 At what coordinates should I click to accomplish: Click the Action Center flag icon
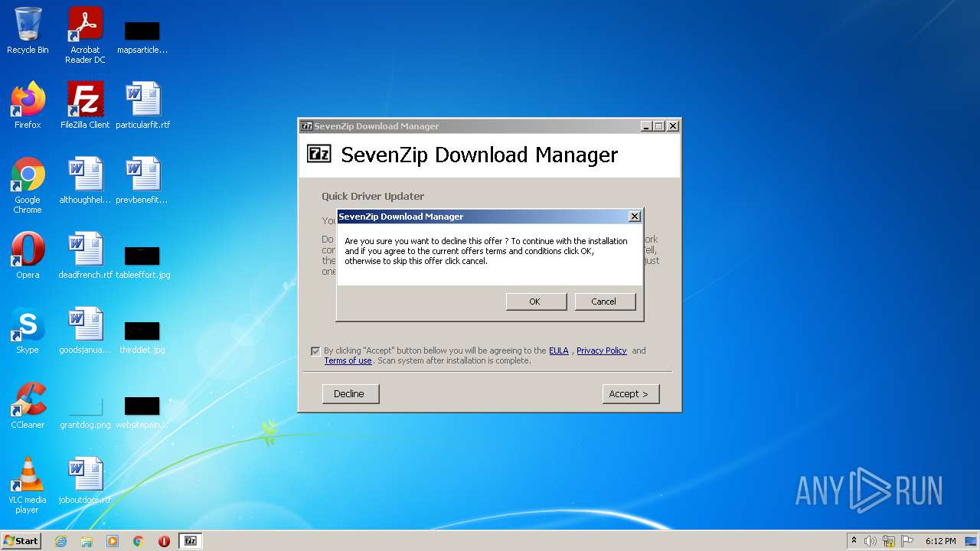pos(907,541)
